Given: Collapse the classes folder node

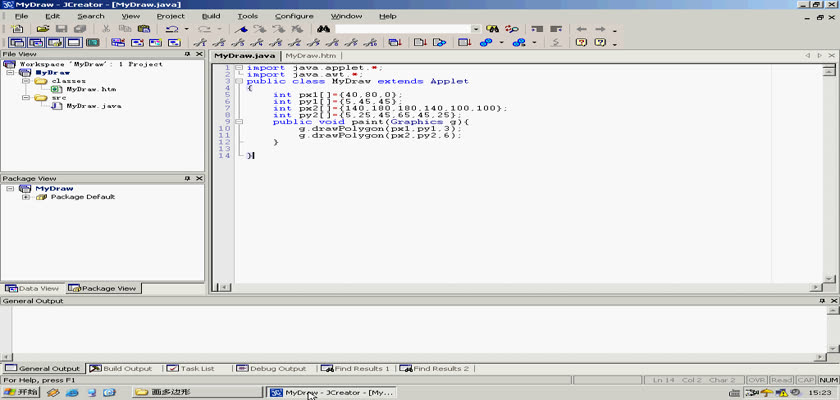Looking at the screenshot, I should pos(26,81).
